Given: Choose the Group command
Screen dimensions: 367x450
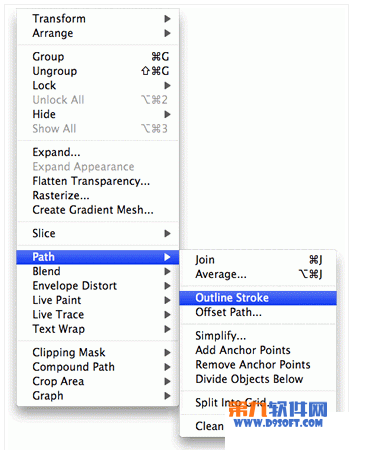Looking at the screenshot, I should (x=98, y=57).
